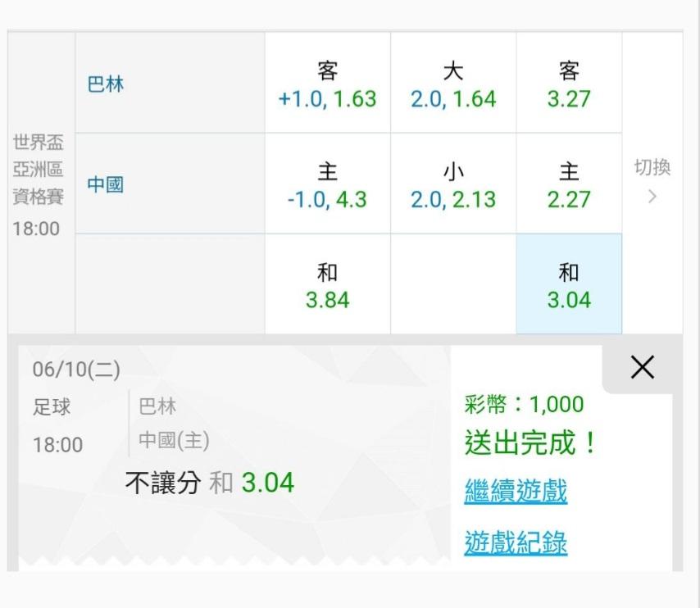
Task: Pick 小 under 2.0 at 2.13
Action: point(453,185)
